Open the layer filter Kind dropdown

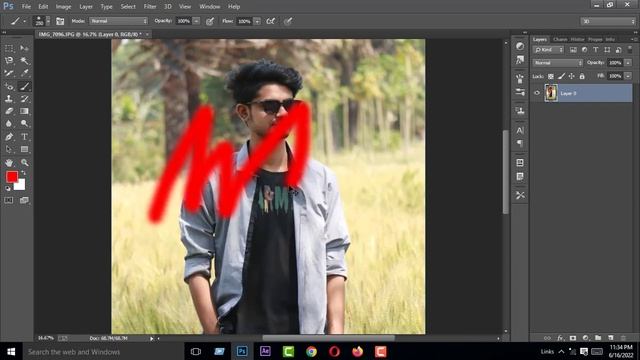pyautogui.click(x=549, y=50)
